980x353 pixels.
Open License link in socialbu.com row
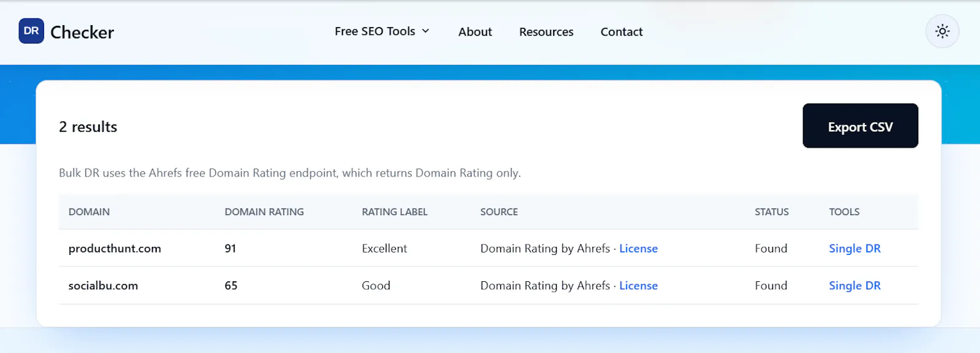pyautogui.click(x=638, y=286)
